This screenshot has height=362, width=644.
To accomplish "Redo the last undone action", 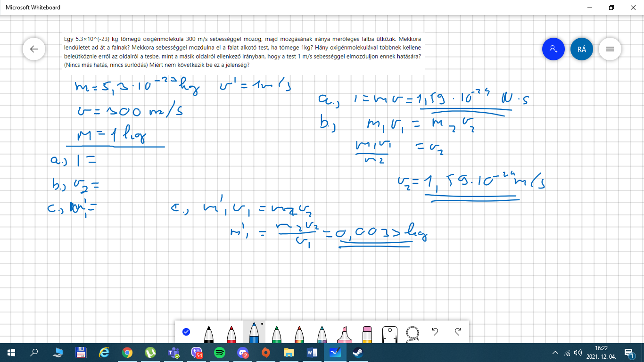I will click(x=458, y=332).
